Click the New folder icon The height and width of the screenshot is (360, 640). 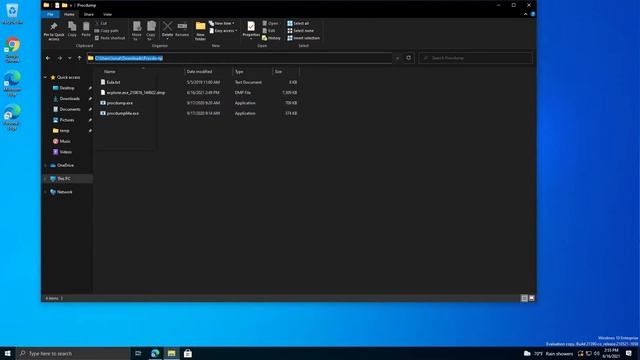point(200,27)
